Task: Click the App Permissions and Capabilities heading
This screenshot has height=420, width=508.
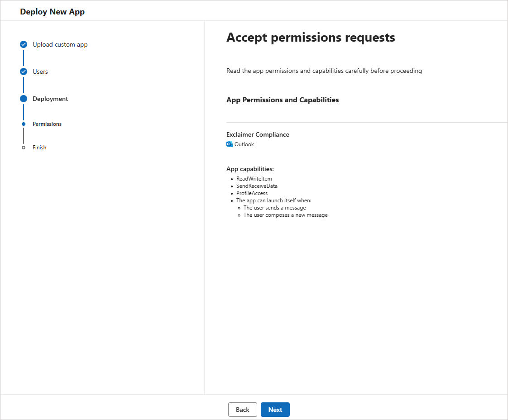Action: coord(283,100)
